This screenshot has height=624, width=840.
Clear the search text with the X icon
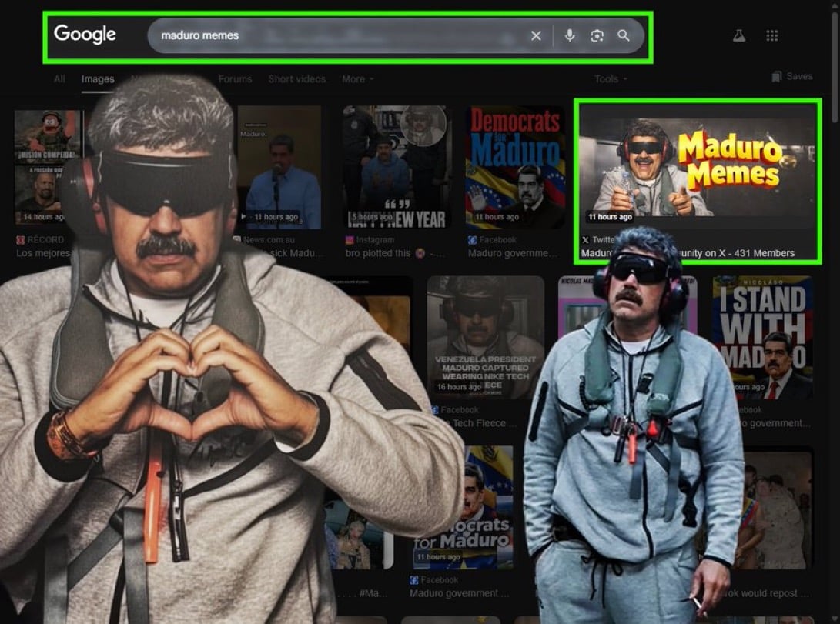point(536,36)
